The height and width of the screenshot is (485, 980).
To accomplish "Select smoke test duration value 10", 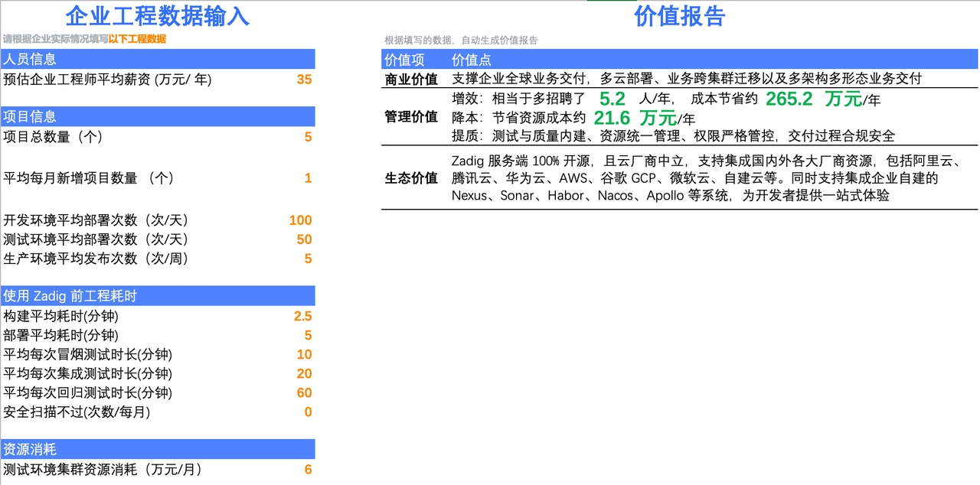I will coord(304,354).
